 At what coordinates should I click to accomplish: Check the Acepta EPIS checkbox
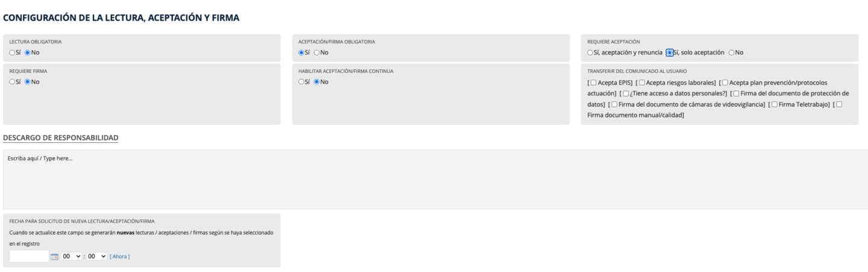pos(594,82)
